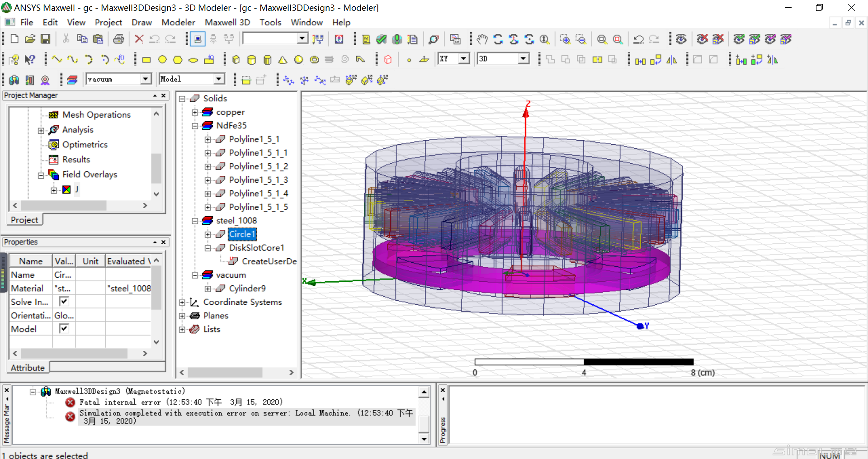The image size is (868, 459).
Task: Click the Fit All view icon
Action: 602,39
